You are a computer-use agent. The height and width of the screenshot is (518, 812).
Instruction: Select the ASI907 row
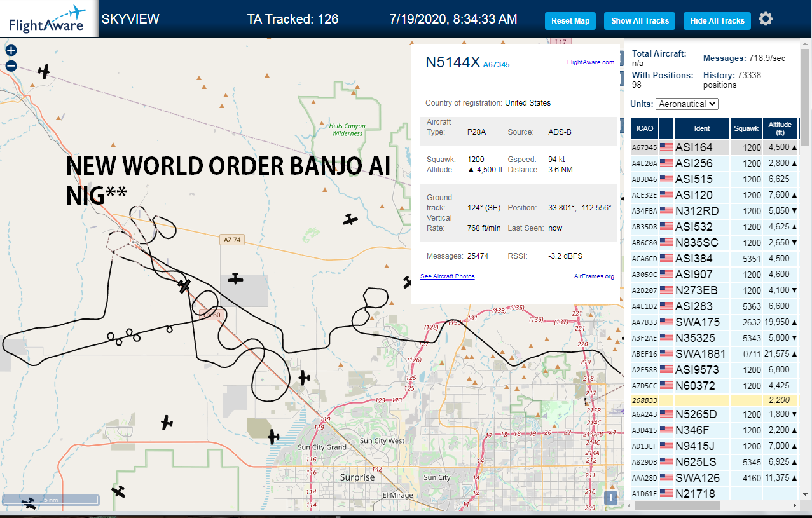(714, 274)
